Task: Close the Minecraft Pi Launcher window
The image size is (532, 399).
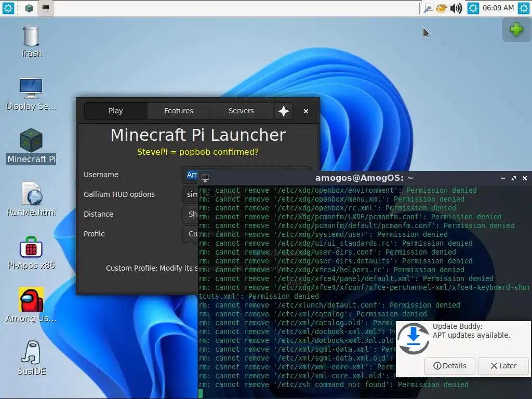Action: click(305, 111)
